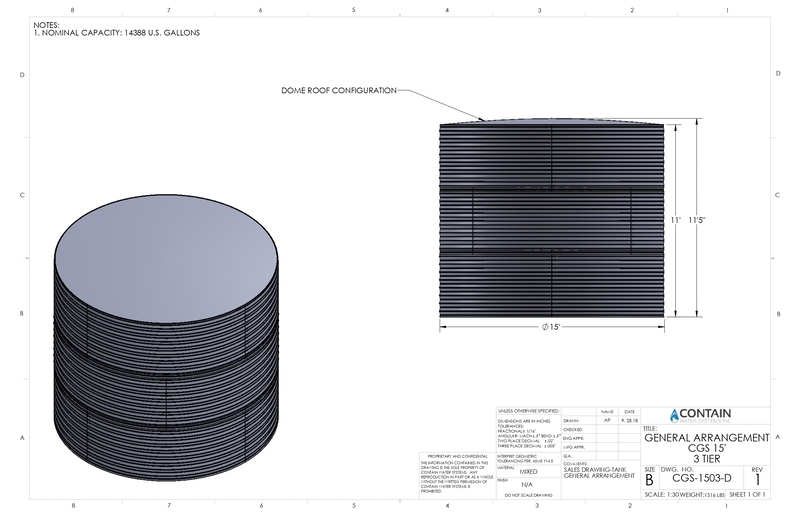The height and width of the screenshot is (518, 800).
Task: Click the N/A finish value
Action: tap(527, 484)
